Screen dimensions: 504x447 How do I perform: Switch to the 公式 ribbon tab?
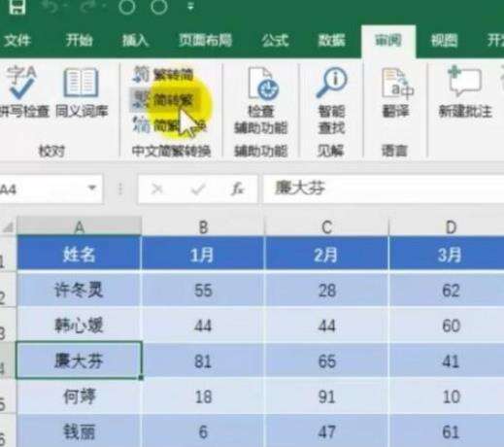(x=275, y=41)
